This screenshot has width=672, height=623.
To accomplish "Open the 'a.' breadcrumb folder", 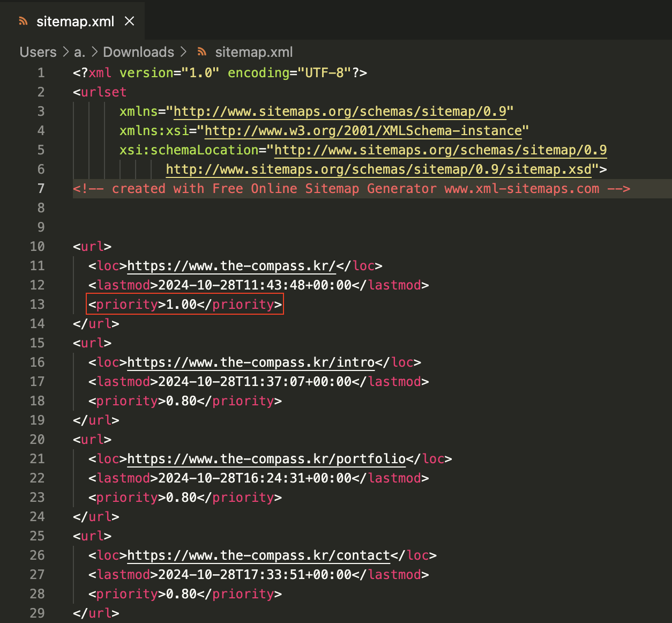I will click(x=80, y=52).
